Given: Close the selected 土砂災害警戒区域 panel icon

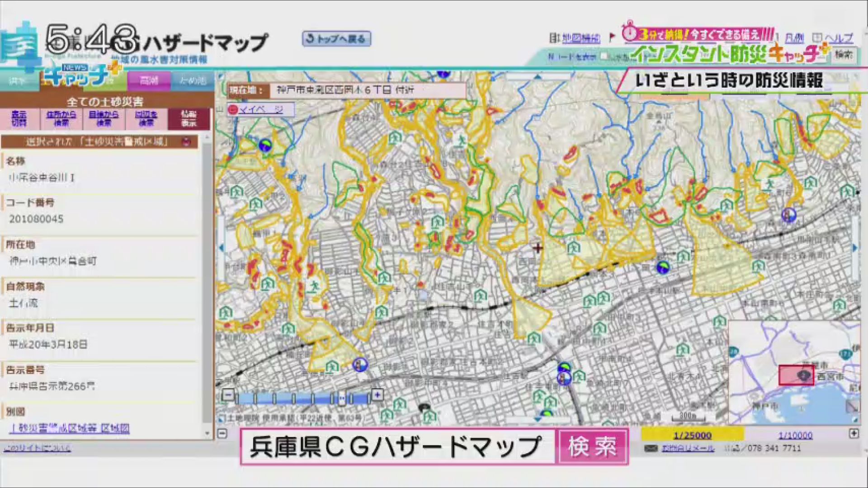Looking at the screenshot, I should click(x=186, y=142).
